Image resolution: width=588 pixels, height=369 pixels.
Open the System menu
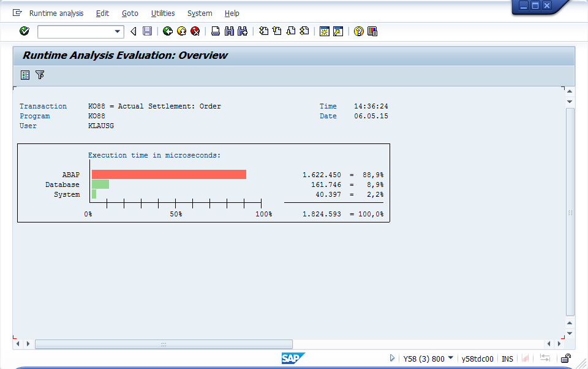click(200, 13)
